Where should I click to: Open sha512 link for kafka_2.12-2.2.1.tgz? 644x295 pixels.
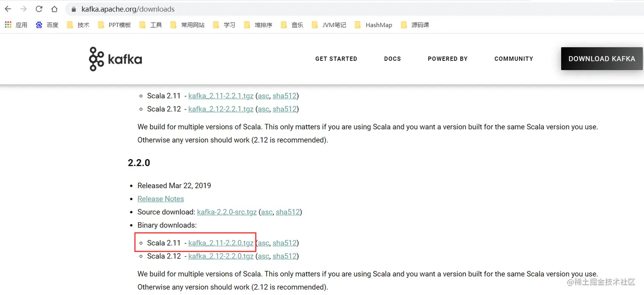[x=285, y=109]
